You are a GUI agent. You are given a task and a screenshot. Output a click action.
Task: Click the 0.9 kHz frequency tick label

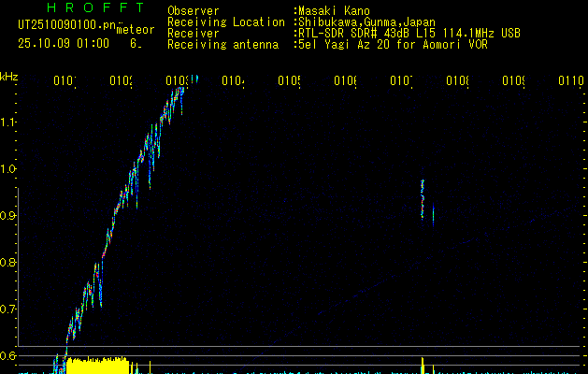coord(8,216)
